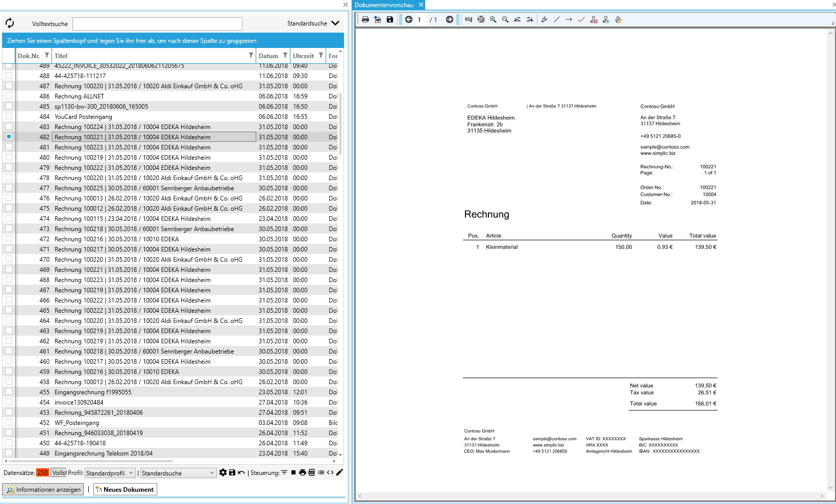The height and width of the screenshot is (504, 836).
Task: Expand the Standardsuche chevron at top
Action: (335, 23)
